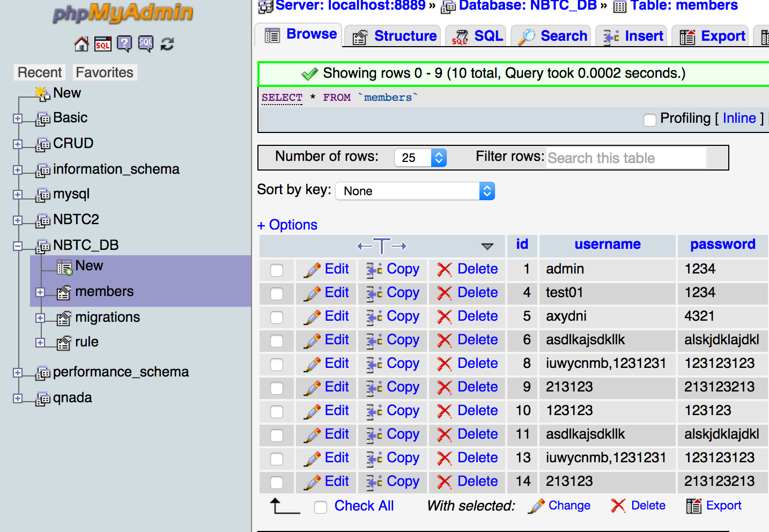
Task: Open the SQL query window icon
Action: pos(103,44)
